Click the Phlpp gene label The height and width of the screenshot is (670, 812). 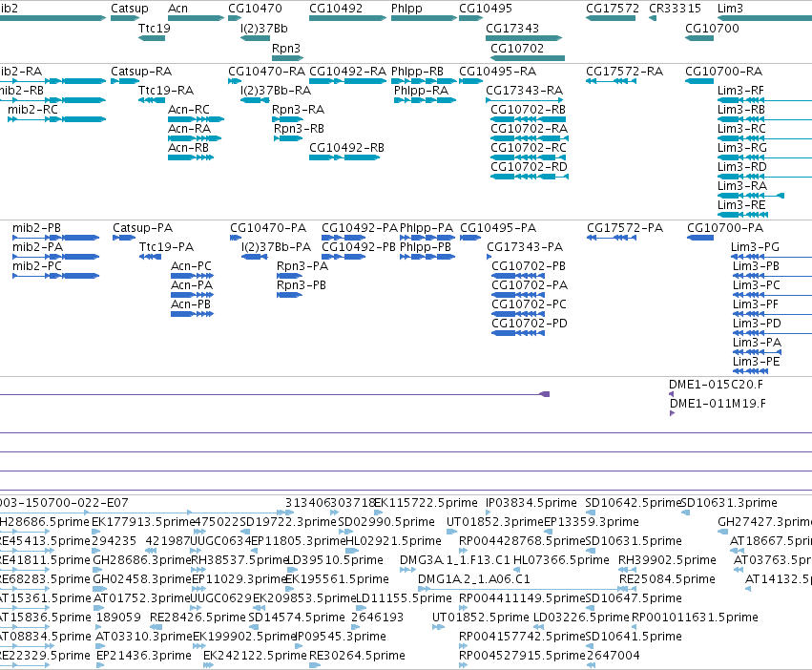(406, 9)
